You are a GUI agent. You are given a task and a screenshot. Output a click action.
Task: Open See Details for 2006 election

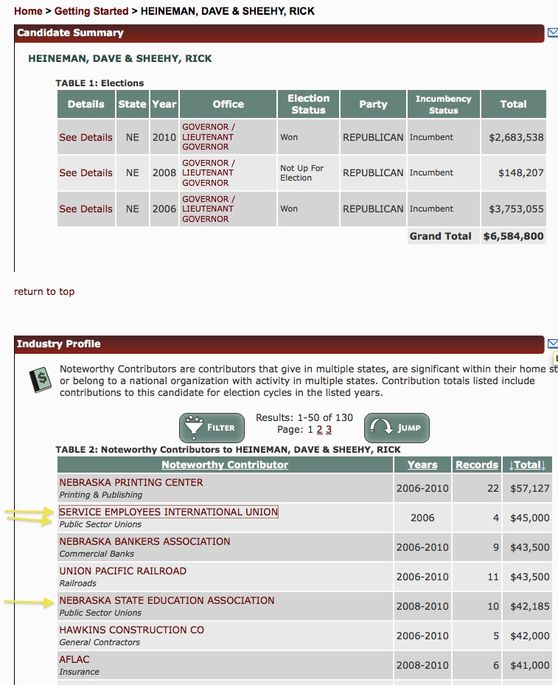[86, 209]
